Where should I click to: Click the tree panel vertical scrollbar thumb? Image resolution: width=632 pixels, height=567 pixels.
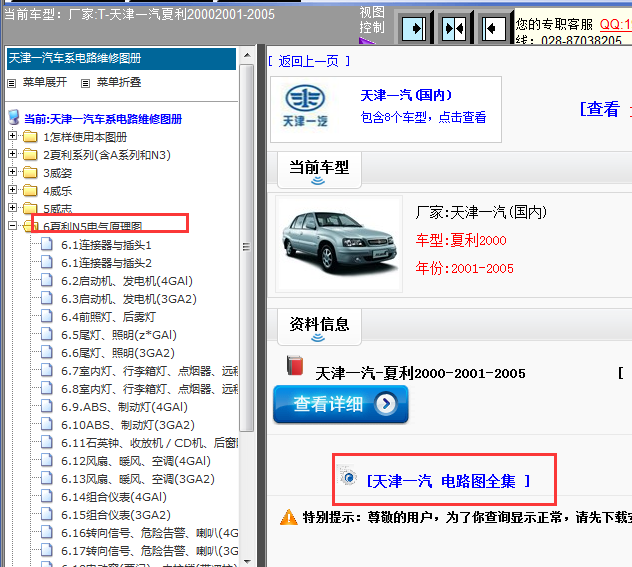coord(247,247)
